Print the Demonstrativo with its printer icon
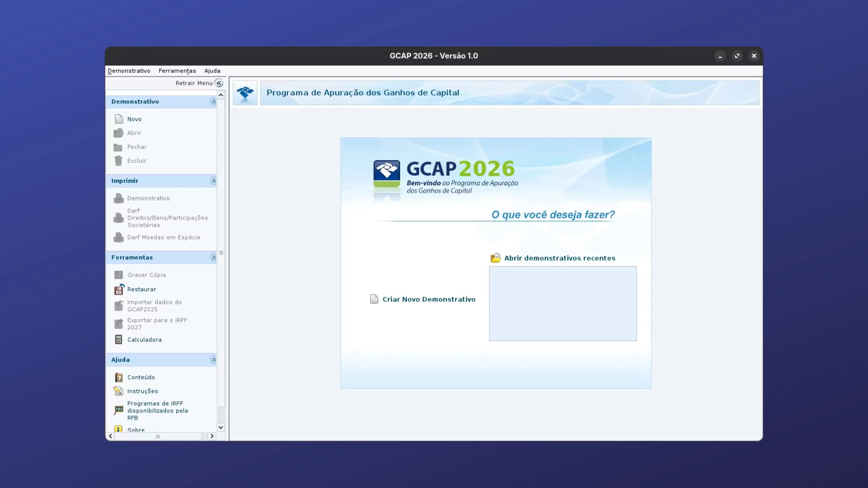Image resolution: width=868 pixels, height=488 pixels. coord(119,199)
